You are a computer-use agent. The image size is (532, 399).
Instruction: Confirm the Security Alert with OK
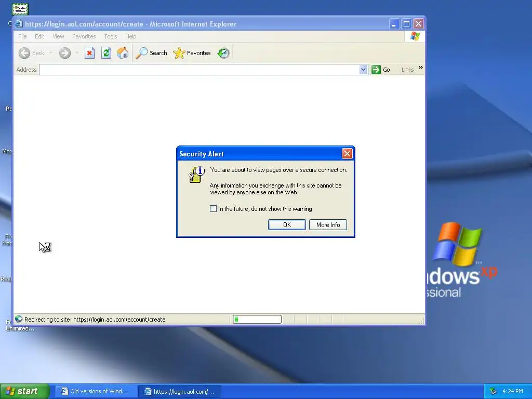point(287,224)
